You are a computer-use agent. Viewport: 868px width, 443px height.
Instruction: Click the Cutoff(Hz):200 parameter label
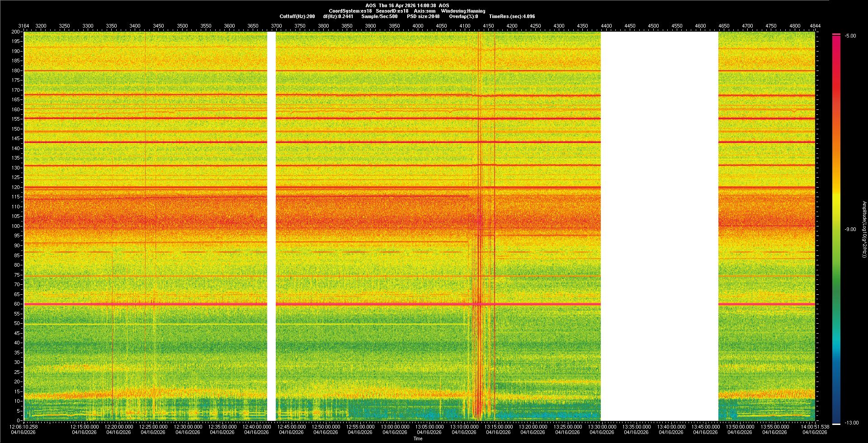click(x=297, y=16)
